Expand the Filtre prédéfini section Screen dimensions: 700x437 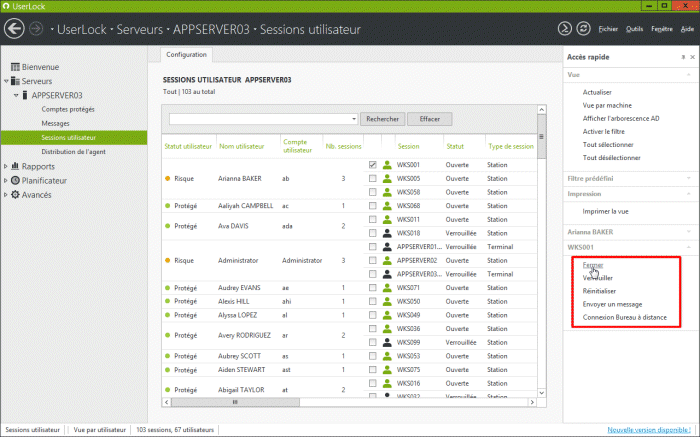pyautogui.click(x=689, y=178)
